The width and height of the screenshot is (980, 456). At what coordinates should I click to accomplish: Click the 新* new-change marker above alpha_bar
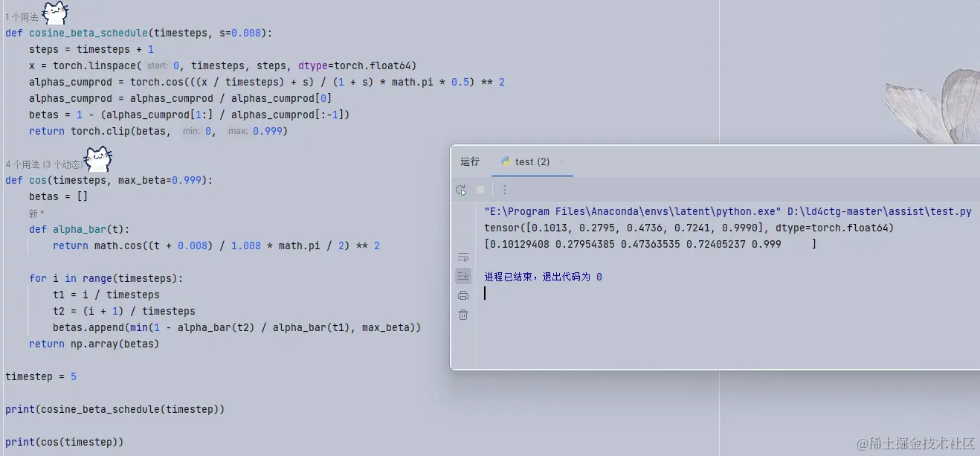tap(37, 213)
